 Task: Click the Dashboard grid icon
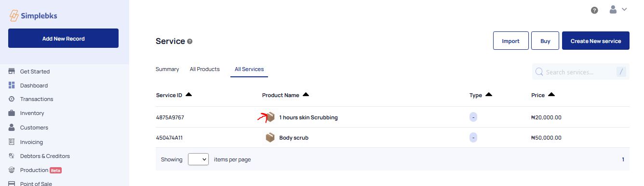click(x=12, y=86)
